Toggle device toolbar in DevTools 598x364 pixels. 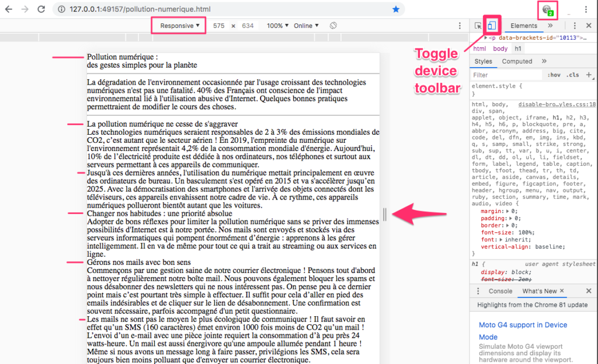point(492,26)
